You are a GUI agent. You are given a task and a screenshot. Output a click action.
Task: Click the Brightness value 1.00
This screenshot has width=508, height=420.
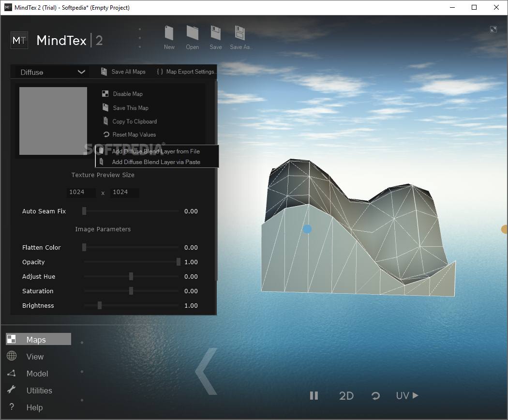pyautogui.click(x=191, y=306)
